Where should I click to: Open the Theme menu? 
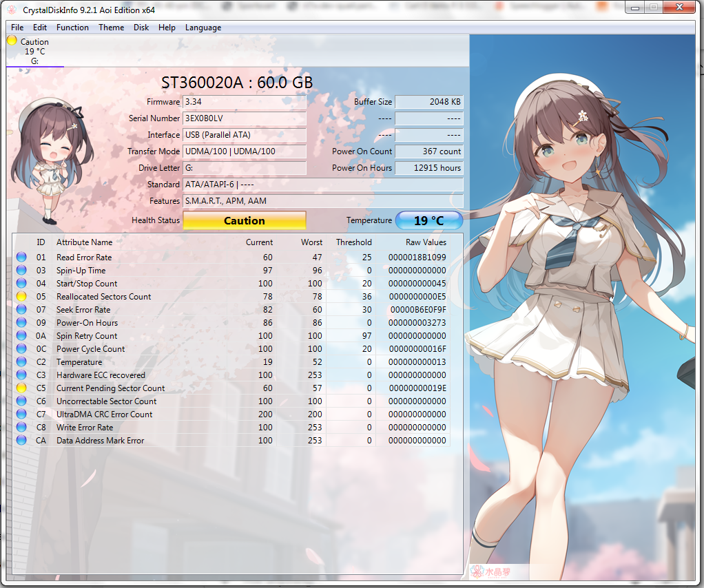111,28
